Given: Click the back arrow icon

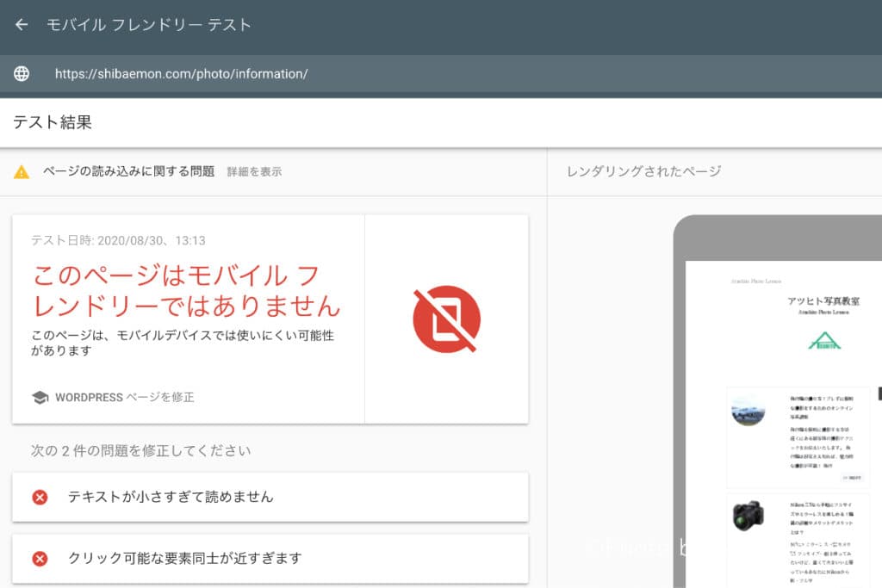Looking at the screenshot, I should [x=22, y=25].
